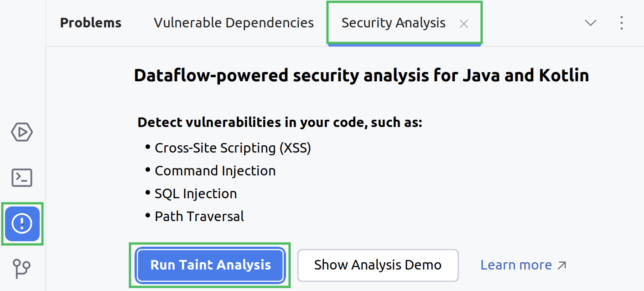Run Taint Analysis

tap(210, 265)
